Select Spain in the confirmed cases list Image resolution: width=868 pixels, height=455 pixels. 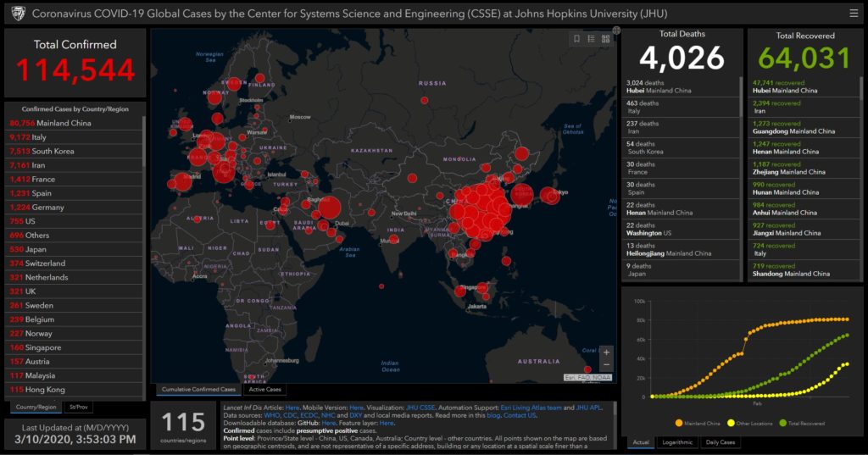click(75, 193)
